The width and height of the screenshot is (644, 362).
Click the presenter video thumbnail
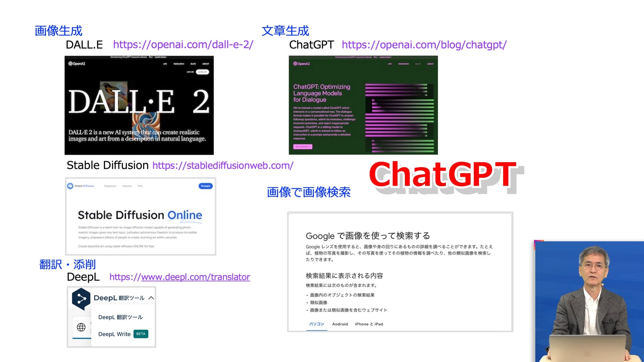(589, 302)
